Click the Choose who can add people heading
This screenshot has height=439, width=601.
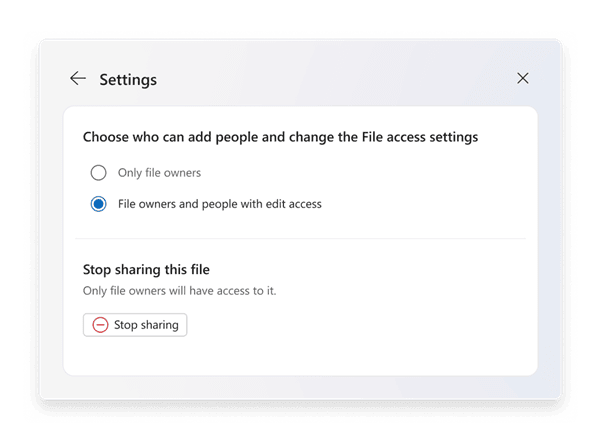coord(280,137)
